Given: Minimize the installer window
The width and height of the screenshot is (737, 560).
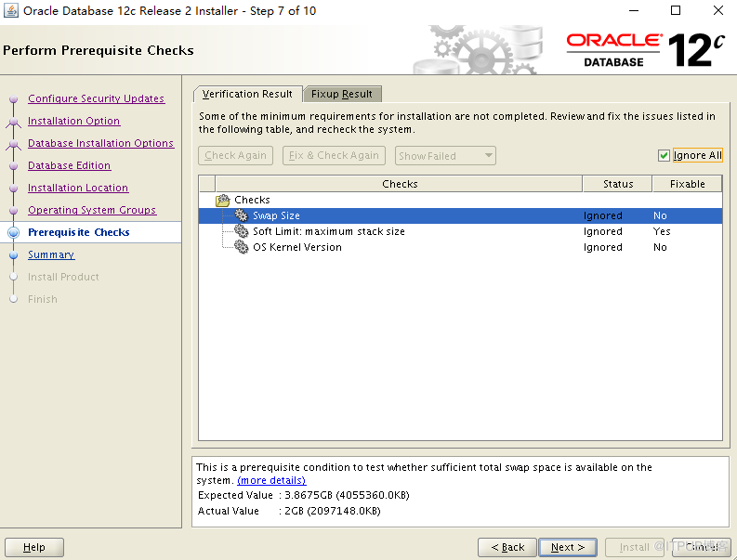Looking at the screenshot, I should pos(634,10).
